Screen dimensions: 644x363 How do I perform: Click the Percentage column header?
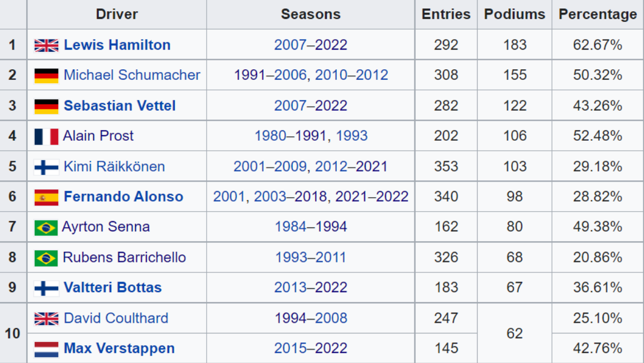pyautogui.click(x=598, y=15)
